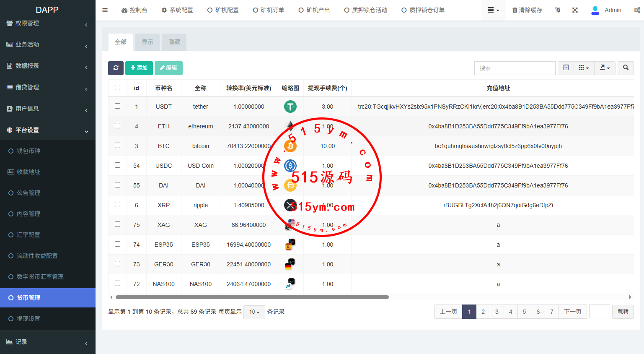The image size is (644, 354).
Task: Click the language switch icon in header
Action: (557, 10)
